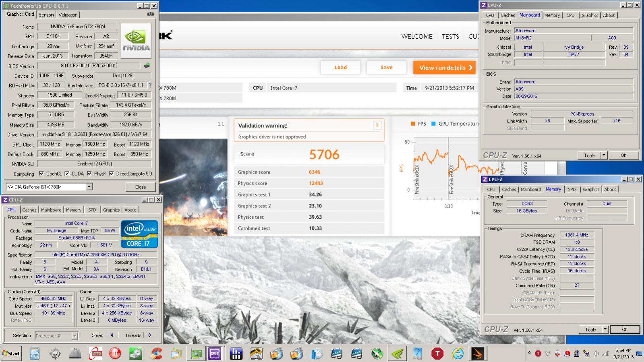Click the ATTO benchmark taskbar icon
This screenshot has height=362, width=644.
tap(95, 354)
